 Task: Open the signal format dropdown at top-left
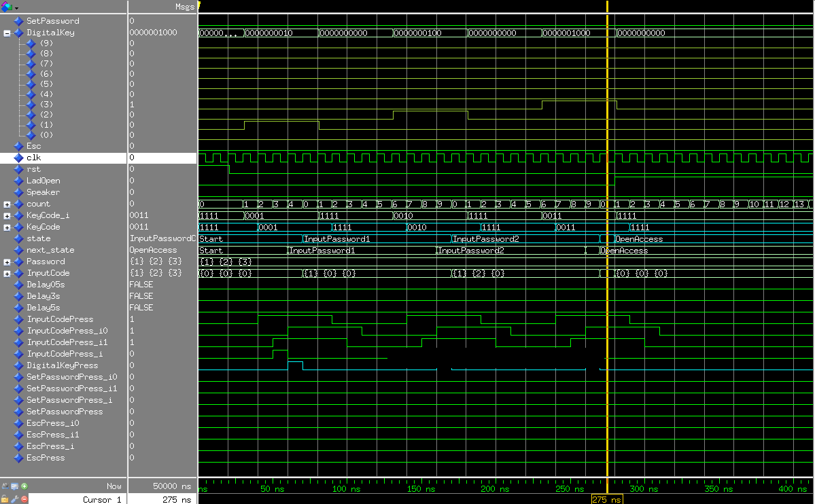tap(10, 7)
